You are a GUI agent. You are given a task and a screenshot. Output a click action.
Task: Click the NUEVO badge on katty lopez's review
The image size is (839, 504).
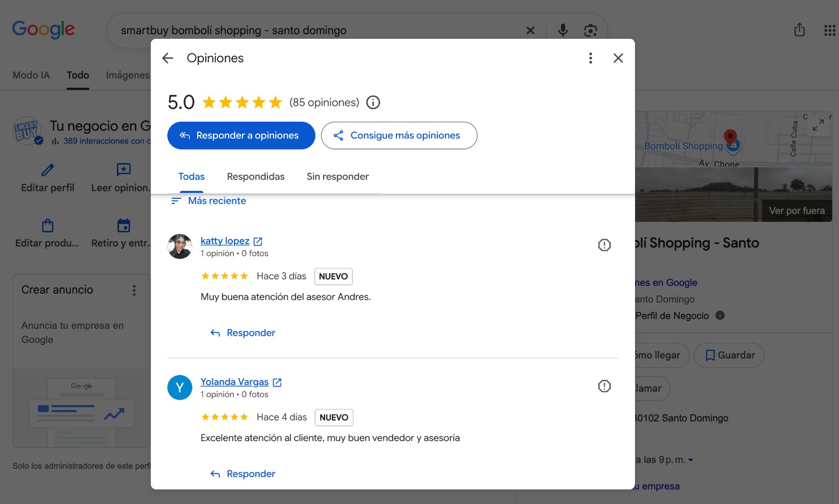point(334,276)
